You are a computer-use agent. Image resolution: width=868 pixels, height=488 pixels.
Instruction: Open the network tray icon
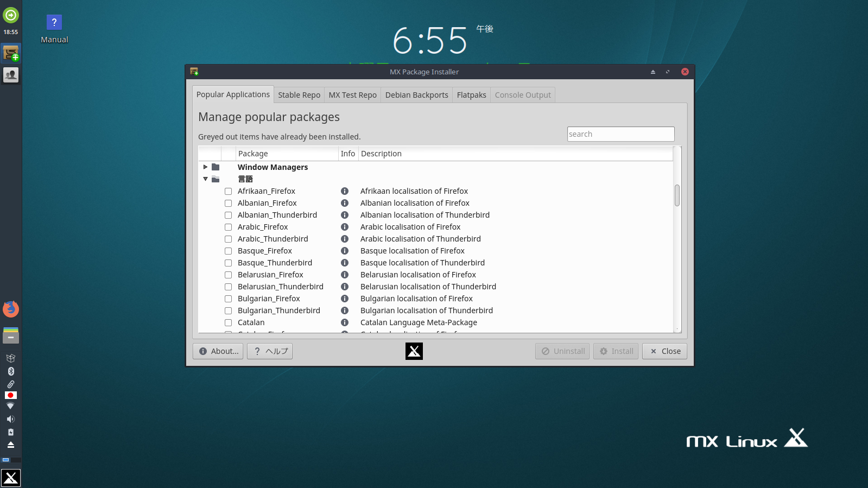click(10, 406)
